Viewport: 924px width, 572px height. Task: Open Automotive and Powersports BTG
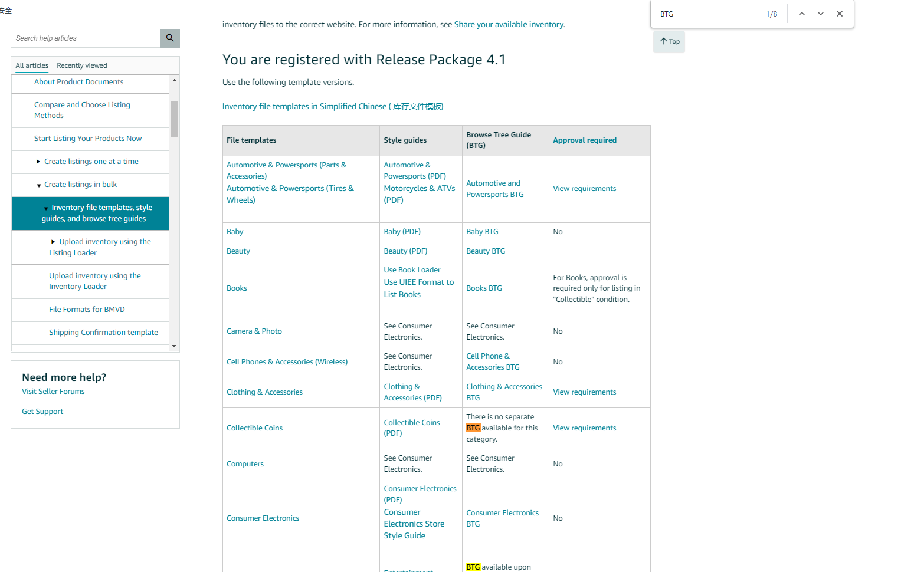click(495, 189)
